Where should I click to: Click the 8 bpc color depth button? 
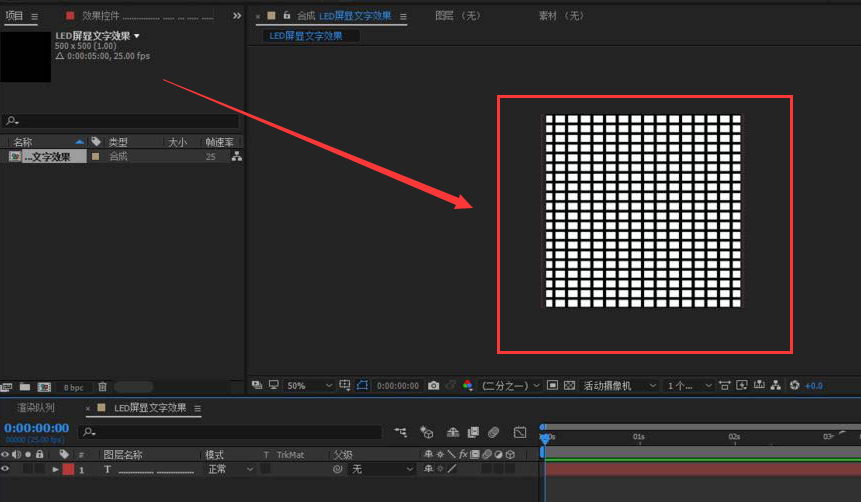[74, 386]
